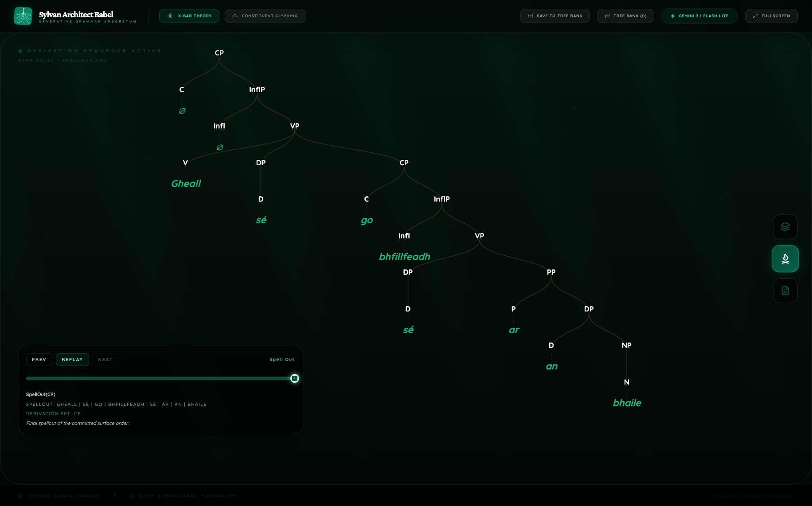This screenshot has height=506, width=812.
Task: Open the document notes sidebar icon
Action: pos(785,291)
